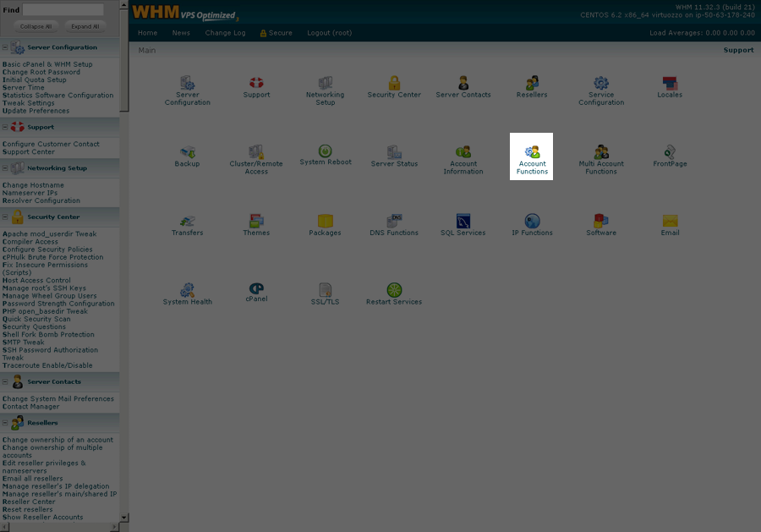Open the FrontPage icon
The width and height of the screenshot is (761, 532).
pyautogui.click(x=670, y=152)
